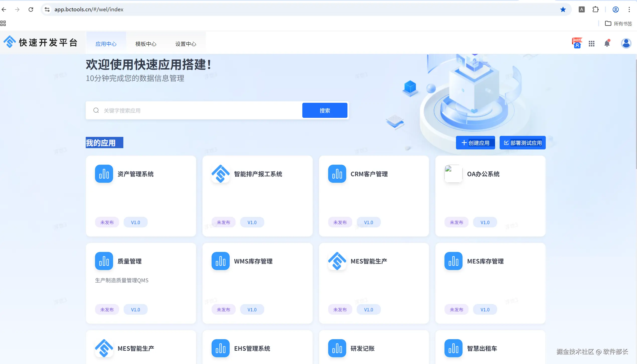Open the 所有书签 bookmarks folder
The width and height of the screenshot is (637, 364).
619,24
